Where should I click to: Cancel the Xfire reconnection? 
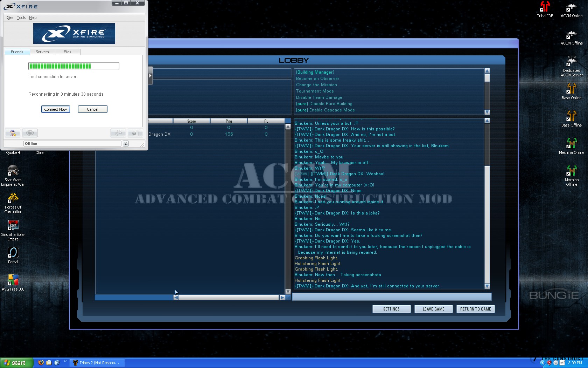tap(93, 109)
